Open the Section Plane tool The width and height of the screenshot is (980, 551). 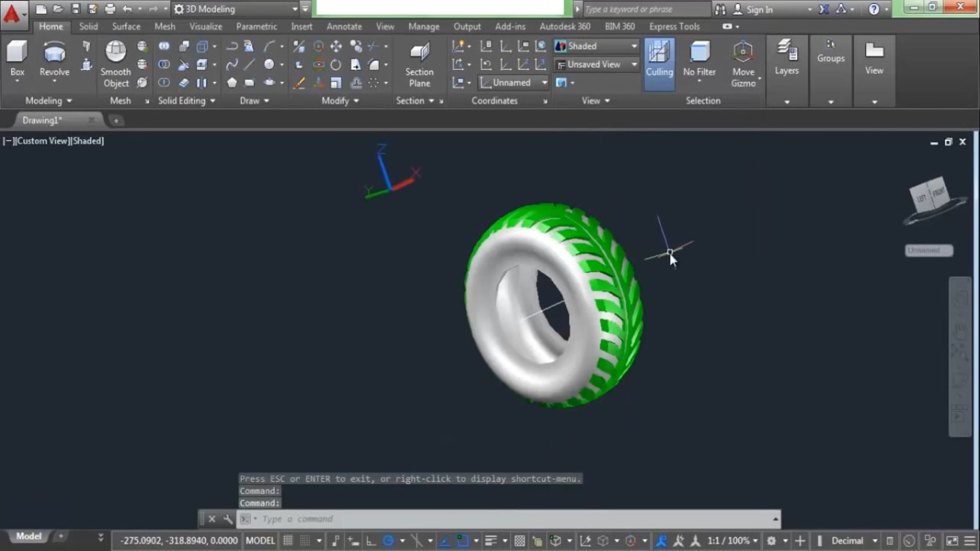419,56
